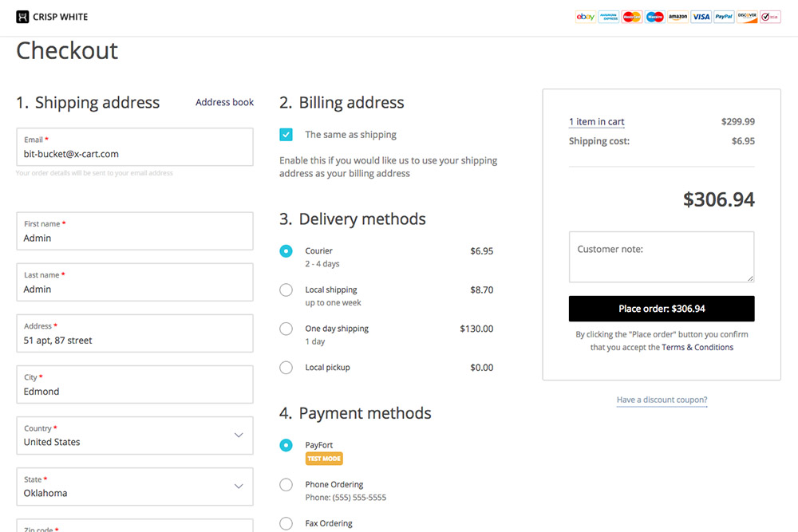798x532 pixels.
Task: Click the PayPal payment icon
Action: point(723,16)
